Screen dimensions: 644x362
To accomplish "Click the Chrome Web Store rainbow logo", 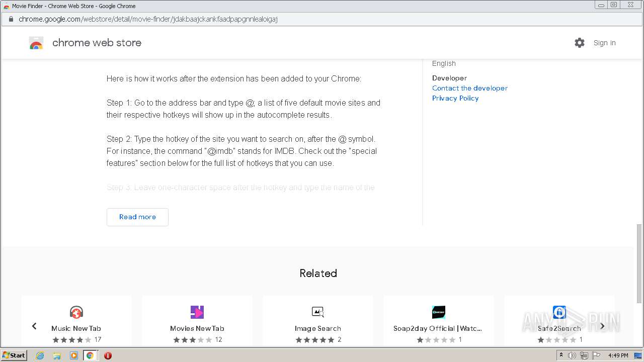I will click(x=36, y=43).
